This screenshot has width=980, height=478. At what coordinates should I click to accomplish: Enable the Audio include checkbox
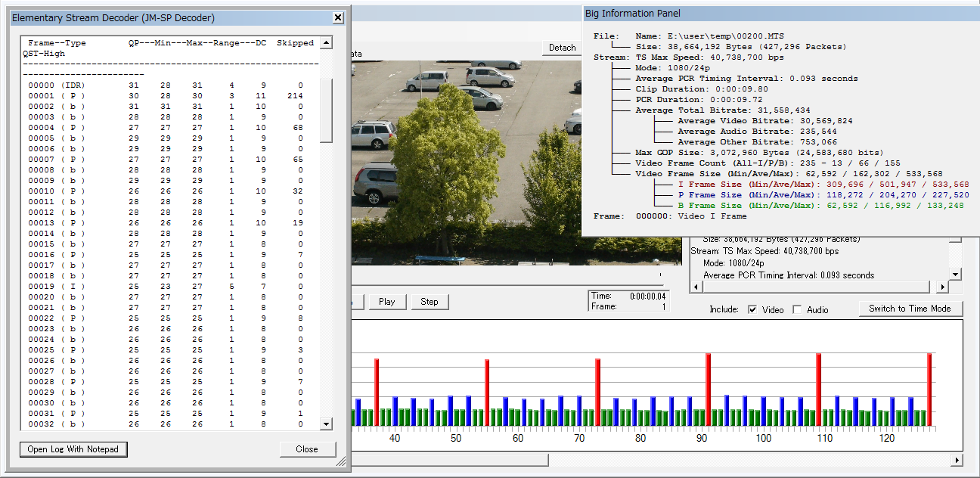(797, 309)
